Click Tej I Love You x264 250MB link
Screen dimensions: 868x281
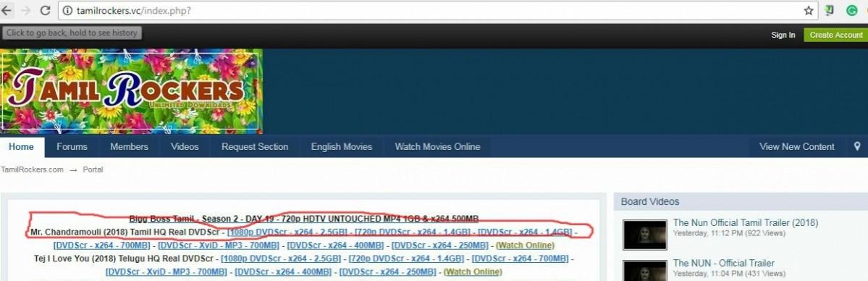[387, 272]
